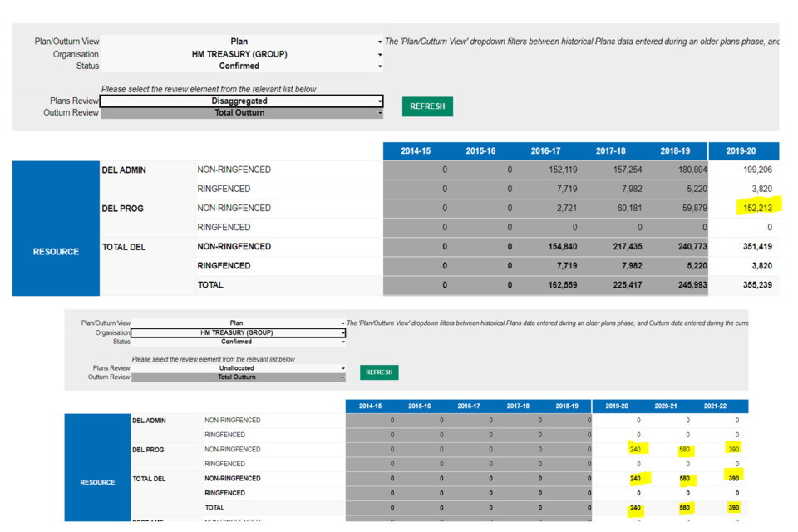Screen dimensions: 798x532
Task: Click the larger REFRESH button in upper panel
Action: [427, 106]
